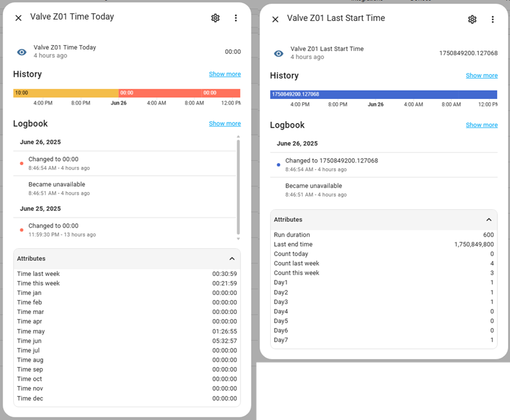Click eye icon beside Valve Z01 Time Today
Image resolution: width=510 pixels, height=420 pixels.
pos(22,52)
